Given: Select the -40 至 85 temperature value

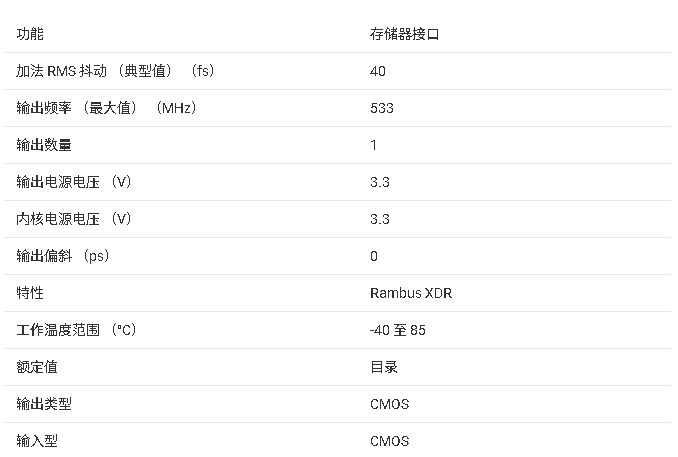Looking at the screenshot, I should [398, 330].
